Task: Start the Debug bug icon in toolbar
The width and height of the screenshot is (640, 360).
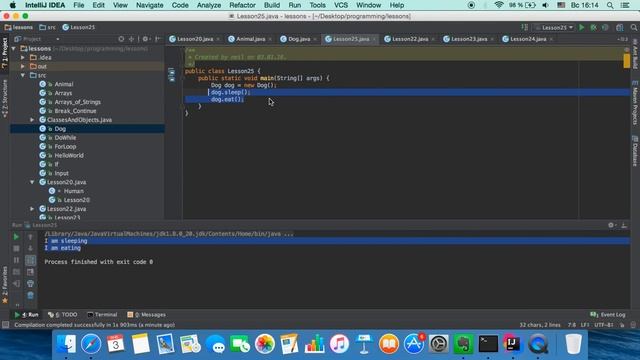Action: pos(593,27)
